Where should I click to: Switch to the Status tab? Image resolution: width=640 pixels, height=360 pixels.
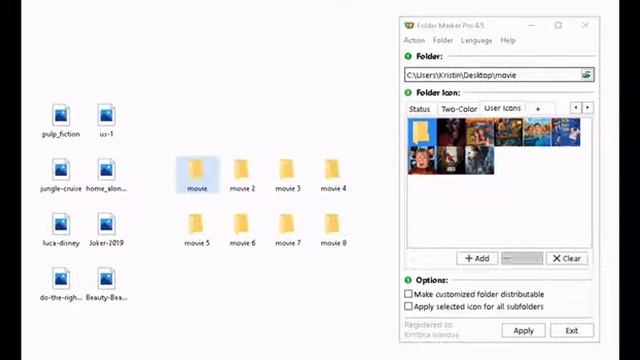click(x=420, y=109)
